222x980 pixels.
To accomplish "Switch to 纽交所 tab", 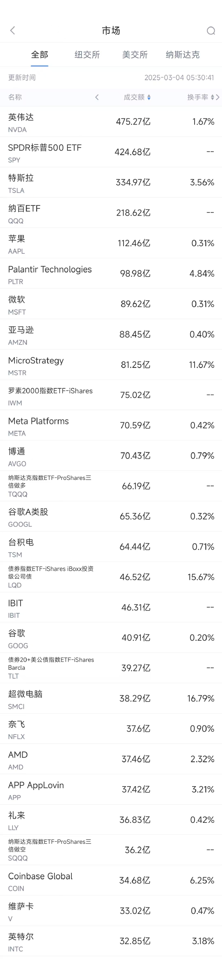I will coord(87,55).
